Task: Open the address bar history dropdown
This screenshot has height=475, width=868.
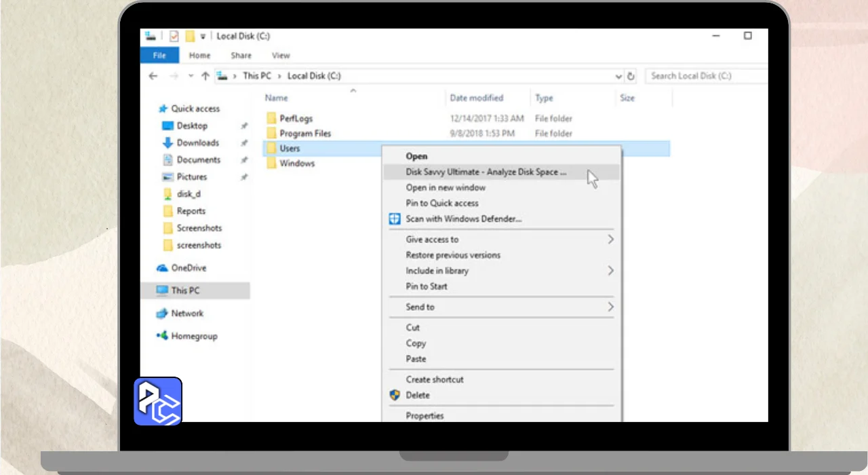Action: pyautogui.click(x=618, y=77)
